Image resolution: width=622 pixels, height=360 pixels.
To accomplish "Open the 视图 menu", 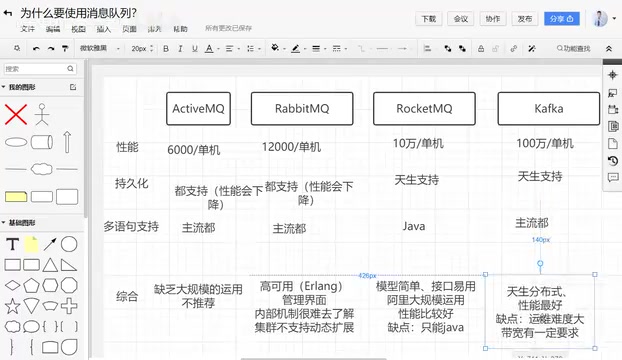I will pos(78,29).
